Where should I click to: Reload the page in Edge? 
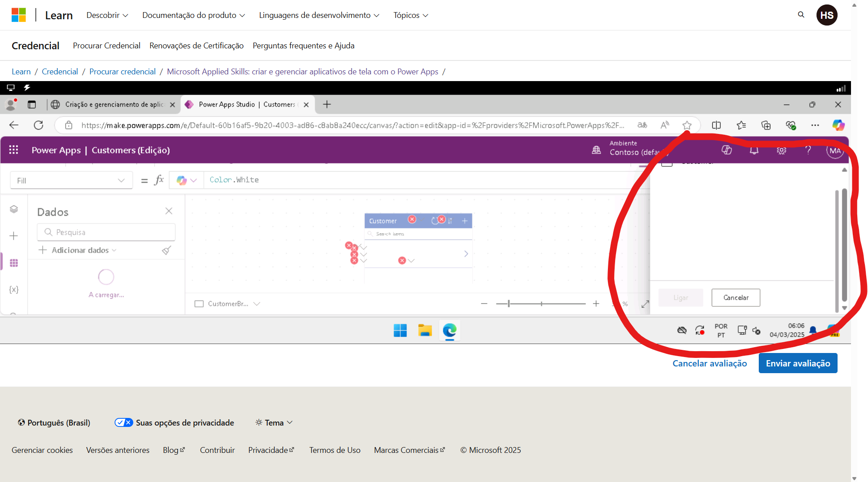pyautogui.click(x=38, y=125)
